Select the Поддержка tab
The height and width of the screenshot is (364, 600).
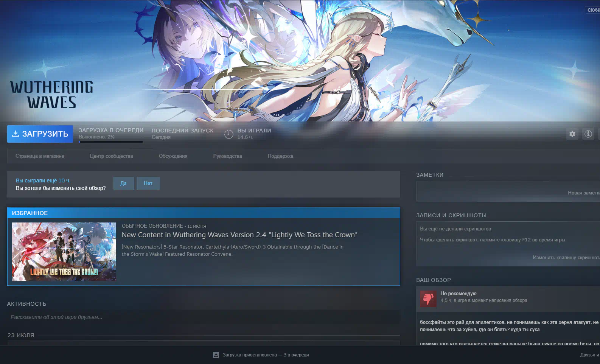pyautogui.click(x=280, y=156)
